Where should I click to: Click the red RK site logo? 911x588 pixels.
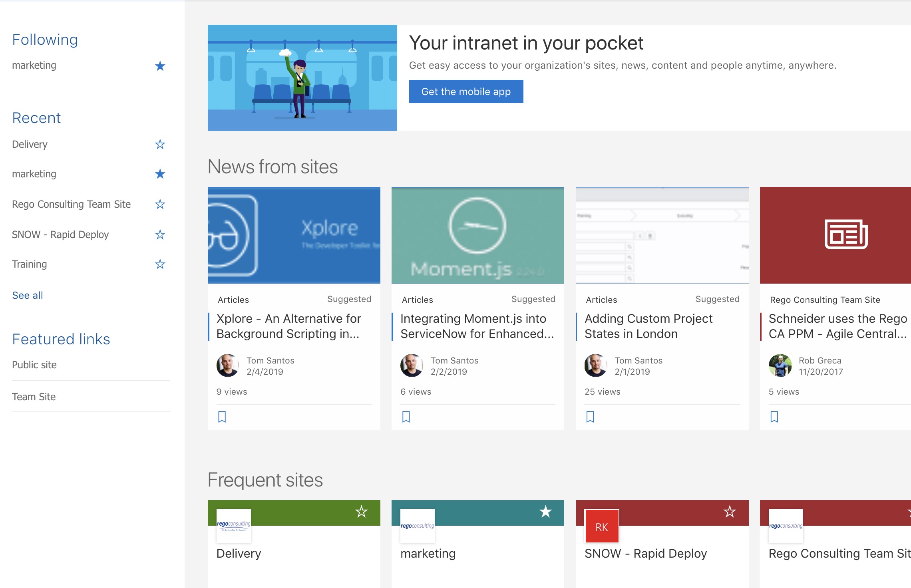click(x=602, y=526)
